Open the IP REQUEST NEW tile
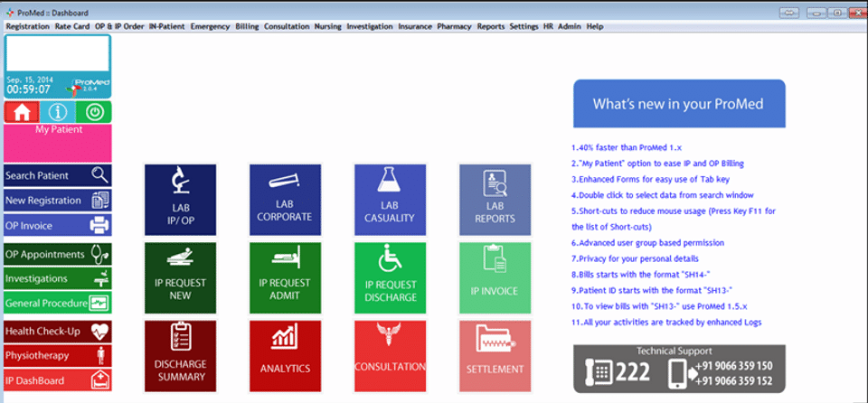868x403 pixels. (x=181, y=278)
